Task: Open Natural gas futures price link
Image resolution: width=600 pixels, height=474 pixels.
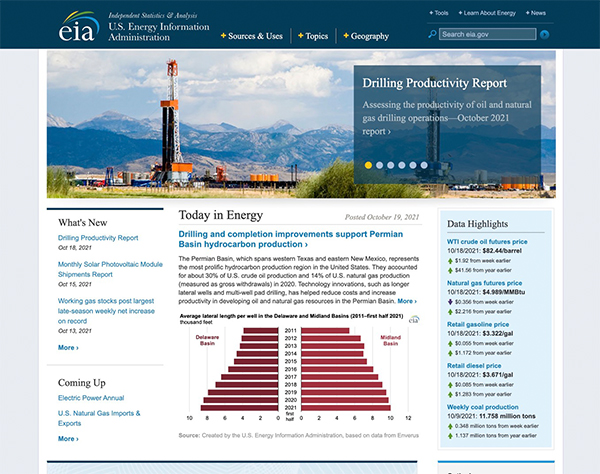Action: tap(484, 283)
